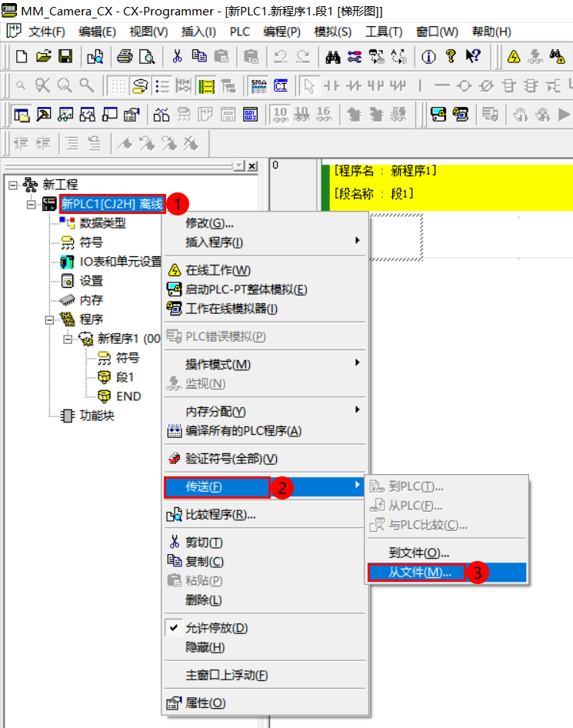Toggle the grid display toolbar button
573x728 pixels.
pos(118,86)
